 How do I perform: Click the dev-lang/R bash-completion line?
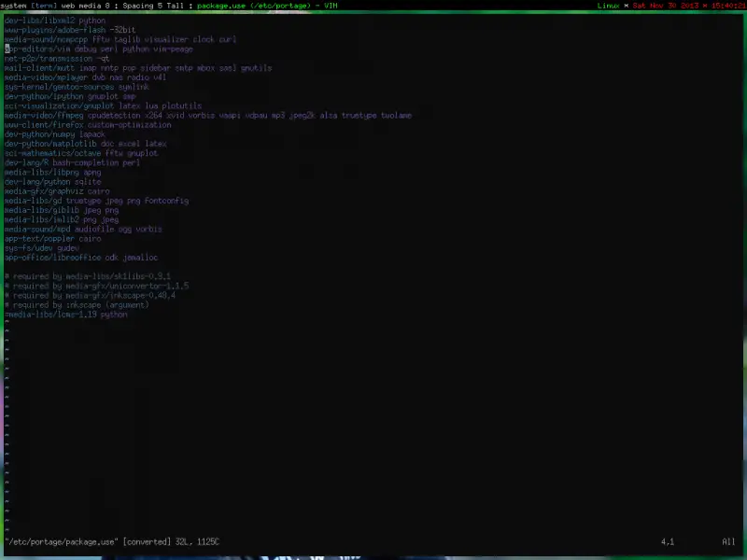pyautogui.click(x=72, y=162)
